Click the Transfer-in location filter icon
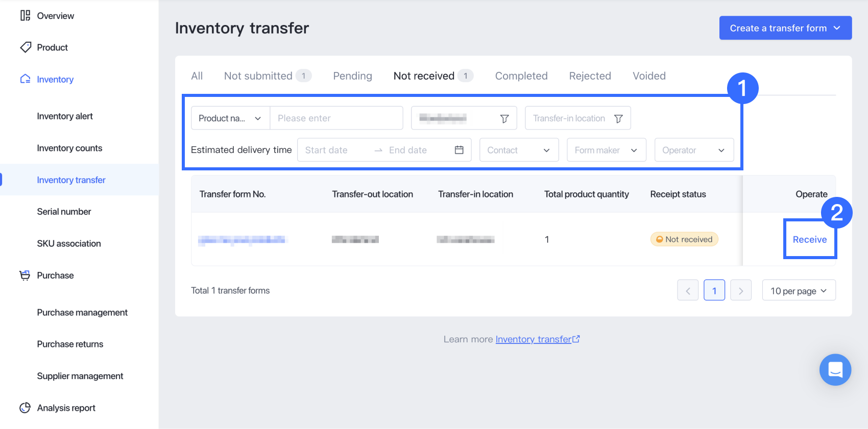This screenshot has width=868, height=429. point(618,118)
